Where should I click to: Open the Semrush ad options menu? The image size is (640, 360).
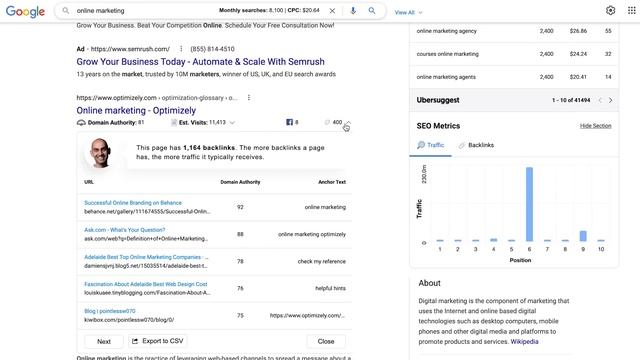pyautogui.click(x=181, y=49)
